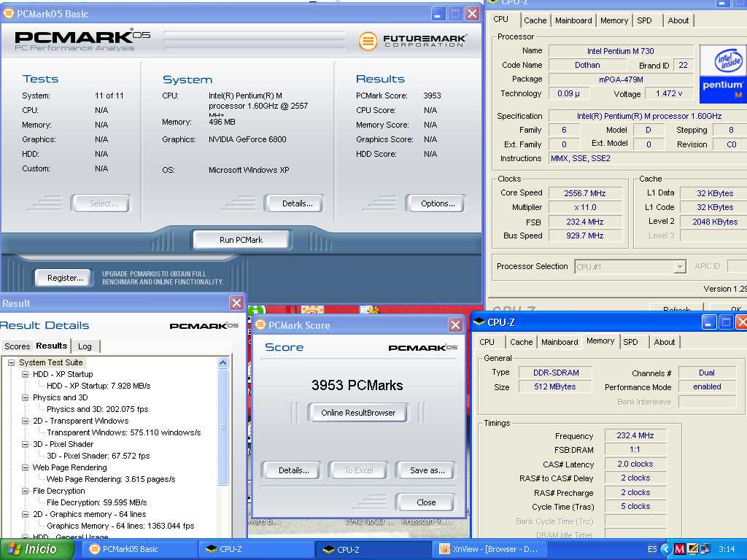Collapse the 3D - Pixel Shader node

[26, 444]
